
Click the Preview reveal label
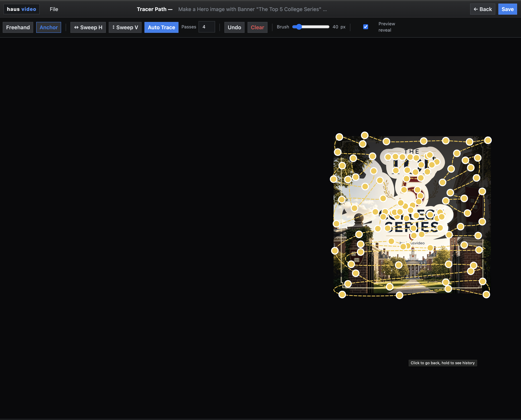point(387,27)
